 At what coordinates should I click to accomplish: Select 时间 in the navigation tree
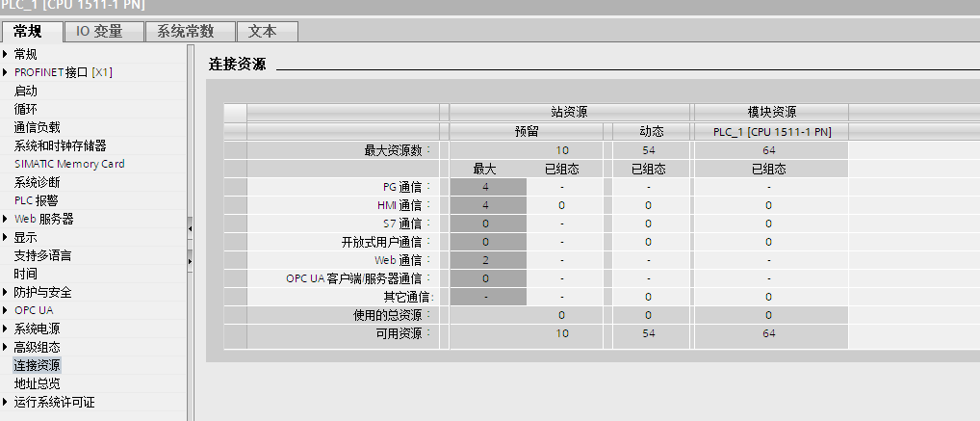pos(26,274)
